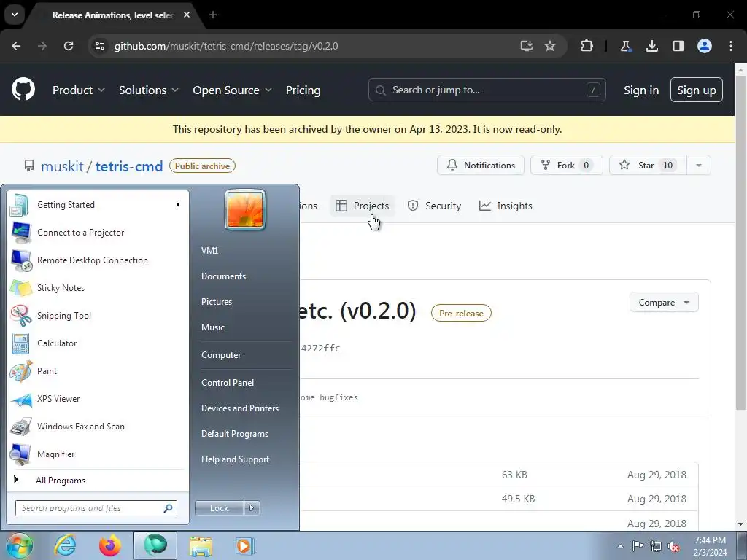Open the tab search chevron in Chrome
This screenshot has width=747, height=560.
coord(15,15)
